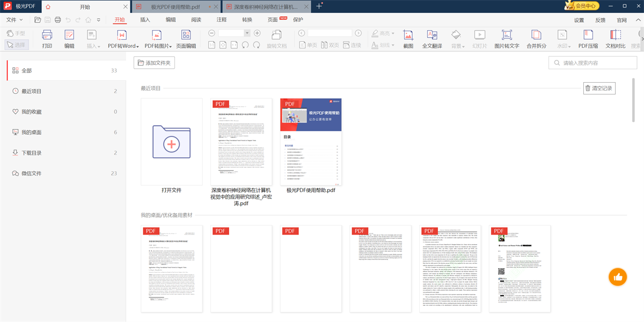Screen dimensions: 644x322
Task: Click the zoom out minus control
Action: tap(211, 33)
